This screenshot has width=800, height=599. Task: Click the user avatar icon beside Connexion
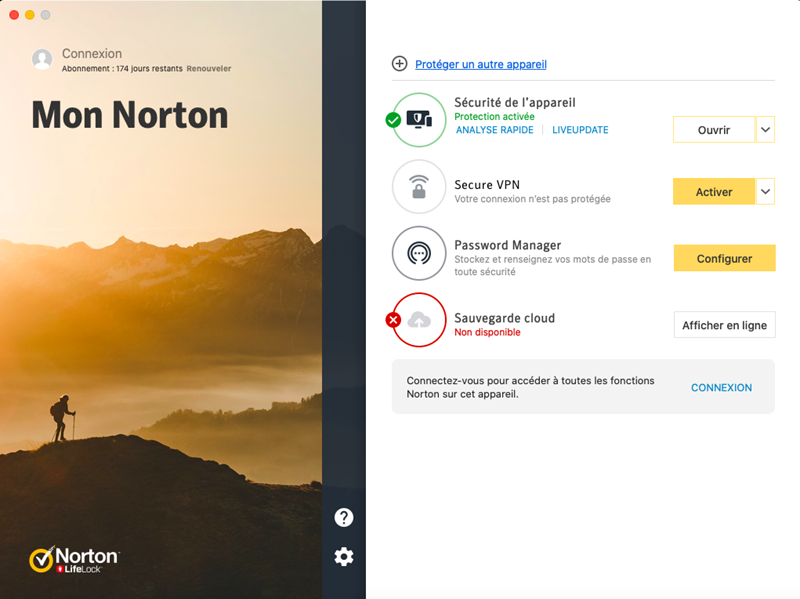click(x=42, y=59)
